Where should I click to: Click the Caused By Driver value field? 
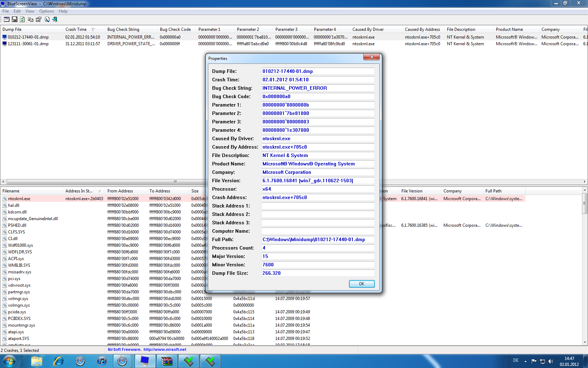pos(318,138)
